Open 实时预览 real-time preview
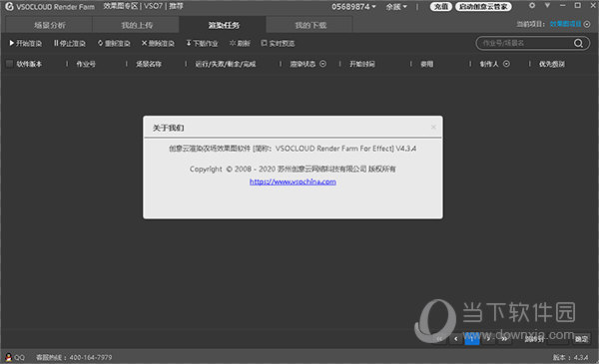The image size is (599, 364). [278, 44]
